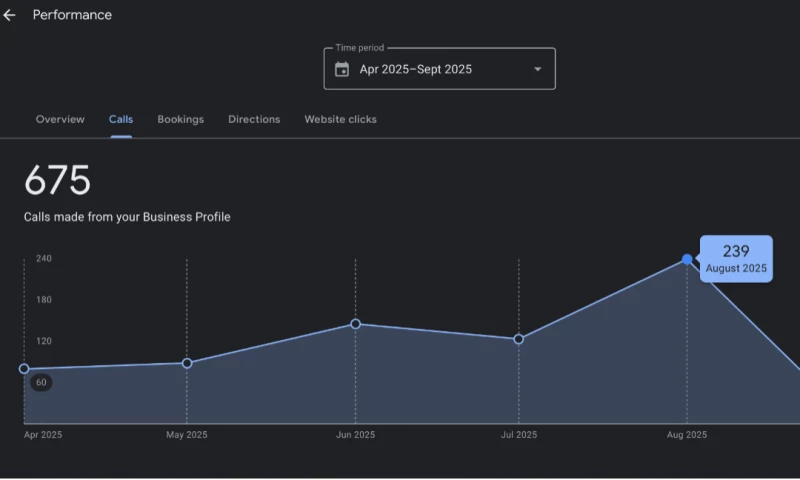The width and height of the screenshot is (800, 480).
Task: Click the 60 value badge on the chart
Action: click(x=41, y=382)
